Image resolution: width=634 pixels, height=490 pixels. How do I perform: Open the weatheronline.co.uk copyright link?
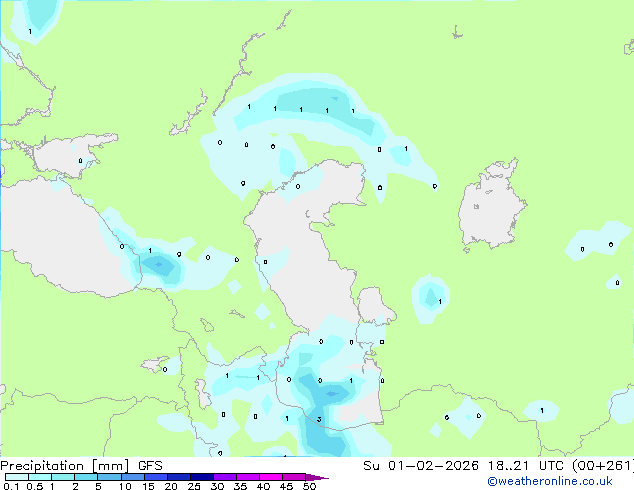pyautogui.click(x=550, y=481)
